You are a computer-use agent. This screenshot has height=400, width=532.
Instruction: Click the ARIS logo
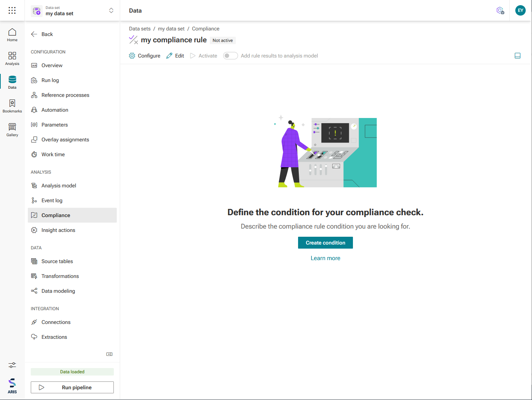(12, 386)
